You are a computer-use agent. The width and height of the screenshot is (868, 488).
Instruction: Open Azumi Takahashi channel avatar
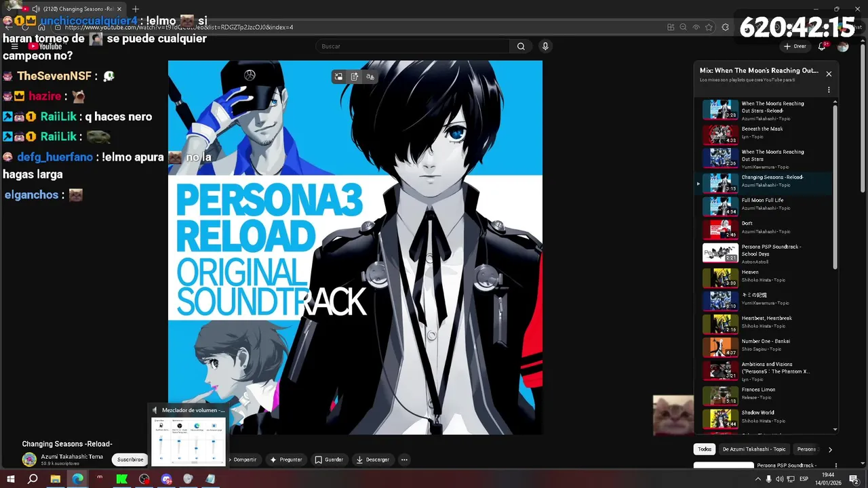[x=29, y=460]
